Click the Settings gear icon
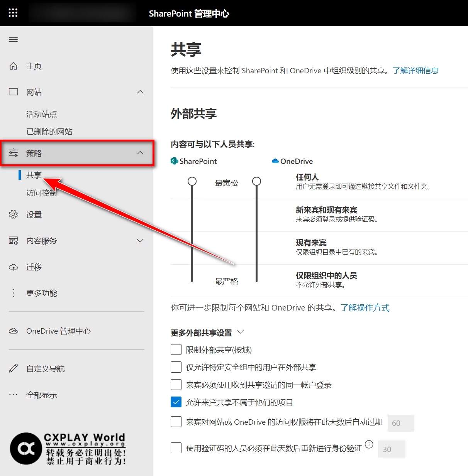The width and height of the screenshot is (468, 476). pyautogui.click(x=14, y=214)
